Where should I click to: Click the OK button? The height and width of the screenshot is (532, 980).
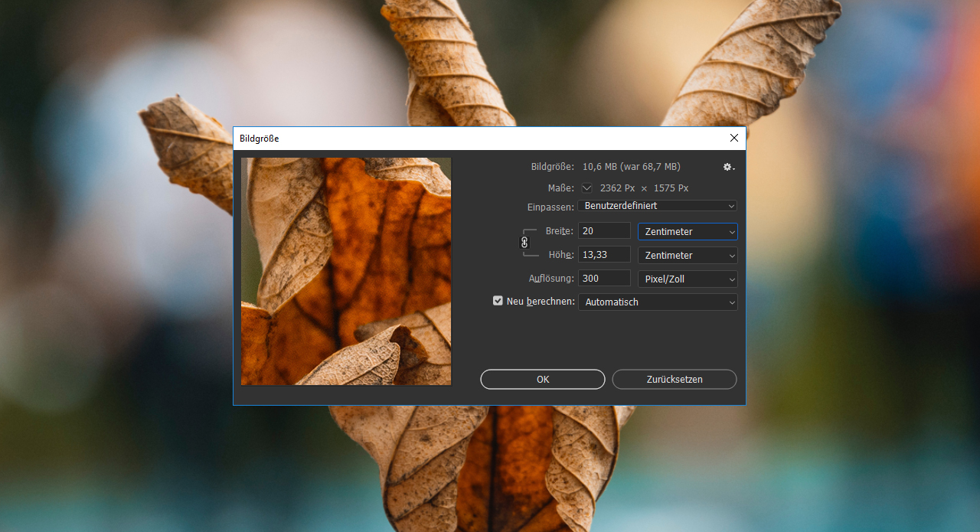point(542,379)
